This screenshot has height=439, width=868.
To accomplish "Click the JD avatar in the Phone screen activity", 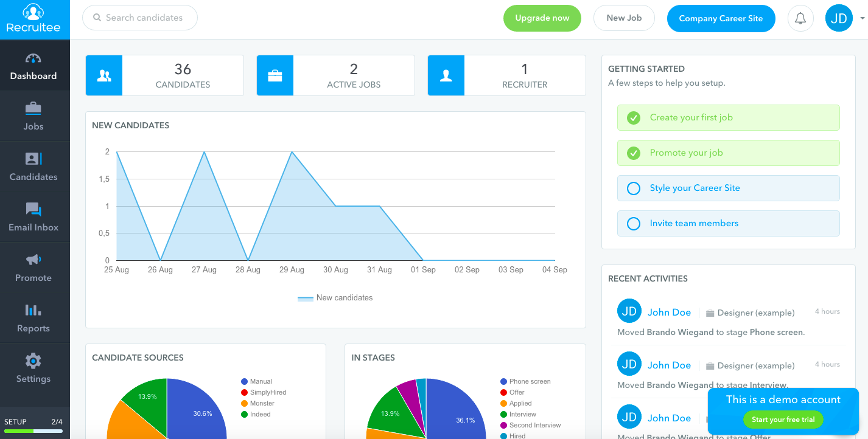I will 629,311.
